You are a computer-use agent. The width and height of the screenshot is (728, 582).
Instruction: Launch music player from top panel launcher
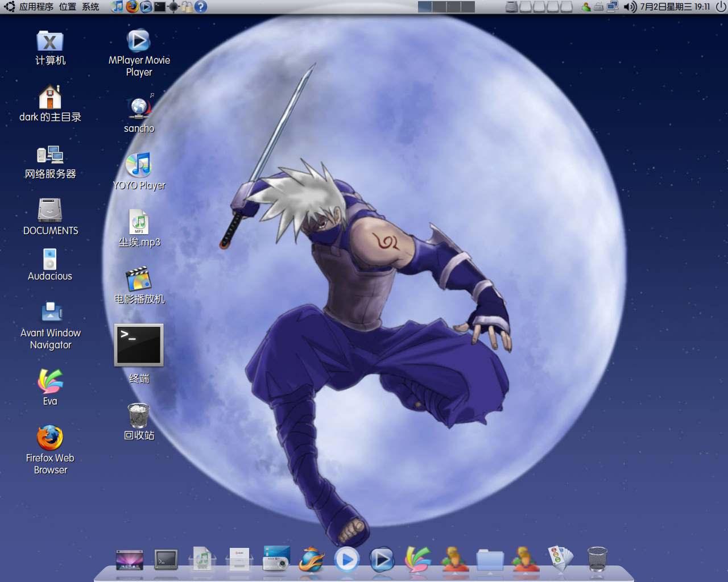pos(117,7)
